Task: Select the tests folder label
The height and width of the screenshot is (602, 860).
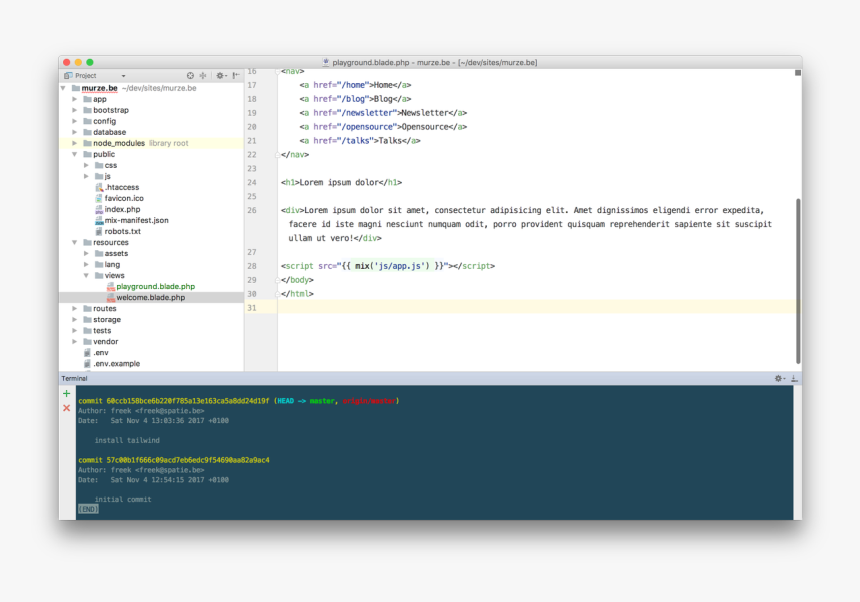Action: [x=102, y=331]
